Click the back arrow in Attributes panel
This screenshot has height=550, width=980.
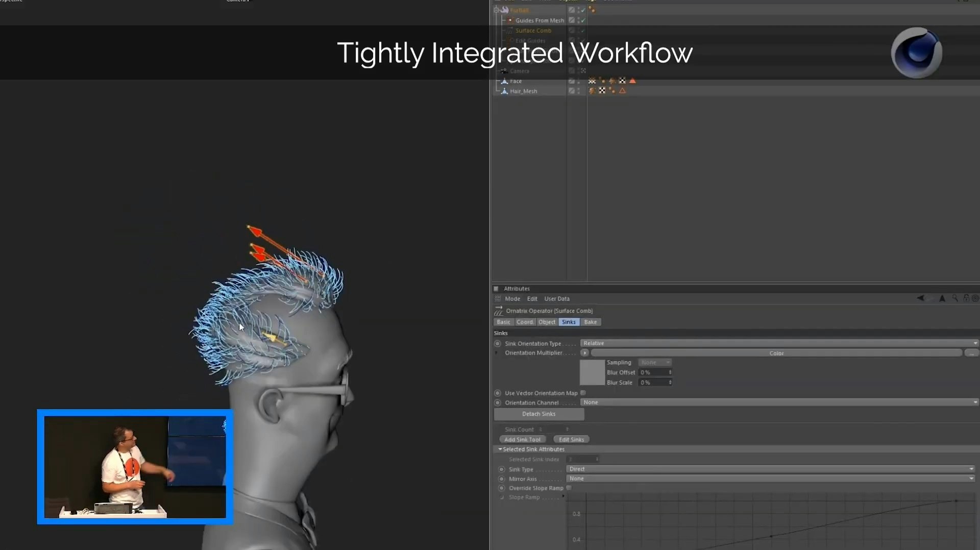pos(920,298)
